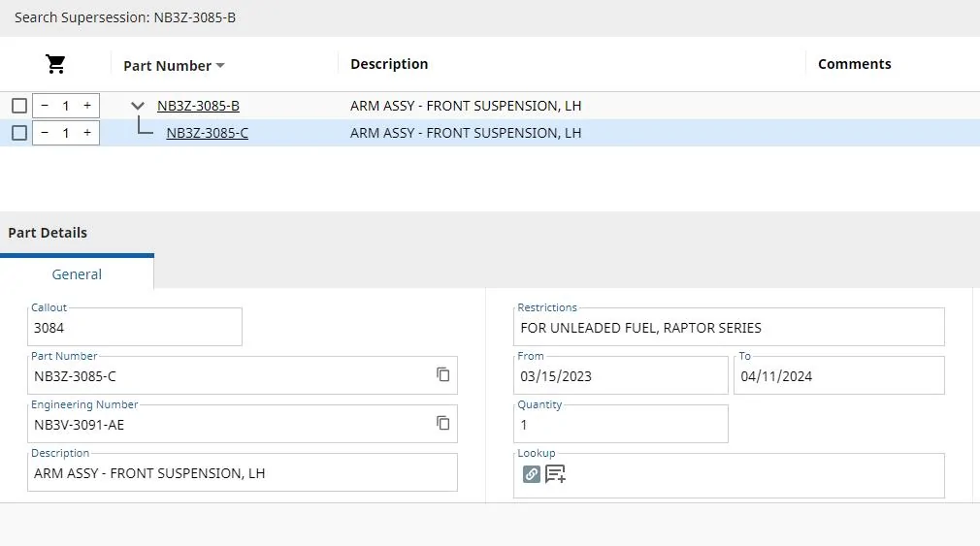The height and width of the screenshot is (546, 980).
Task: Check the box for NB3Z-3085-C row
Action: [x=19, y=133]
